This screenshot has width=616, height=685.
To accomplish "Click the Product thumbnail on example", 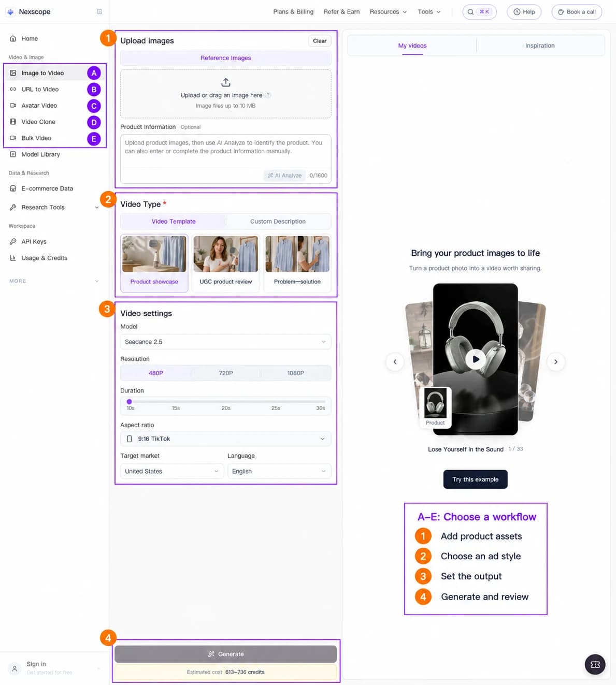I will tap(435, 407).
